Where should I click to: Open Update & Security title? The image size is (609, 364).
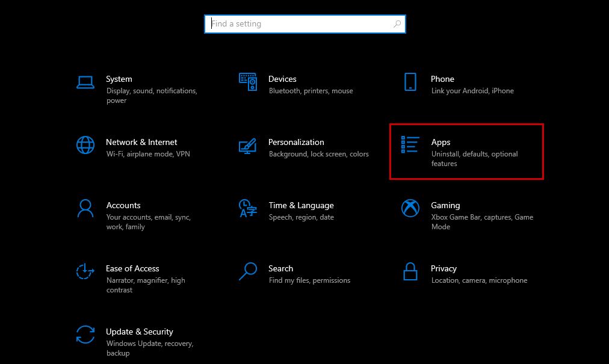pos(140,332)
